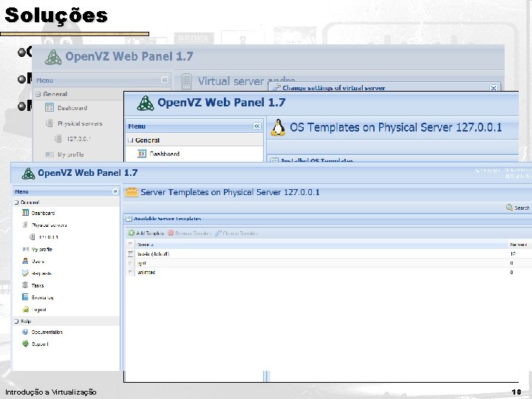Image resolution: width=532 pixels, height=399 pixels.
Task: Click 'OS Templates on Physical Server 127.0.0.1' title
Action: point(395,127)
